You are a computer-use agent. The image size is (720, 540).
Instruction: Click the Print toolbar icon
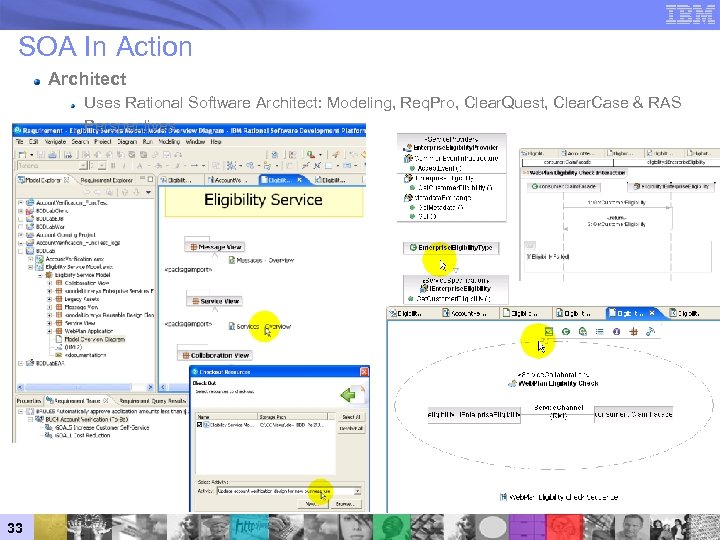click(x=53, y=155)
